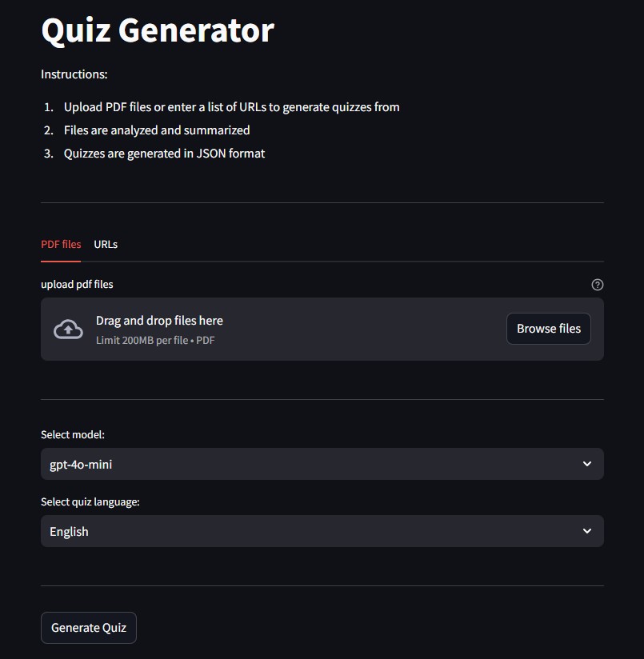Click the Files are analyzed and summarized line
644x659 pixels.
(157, 130)
